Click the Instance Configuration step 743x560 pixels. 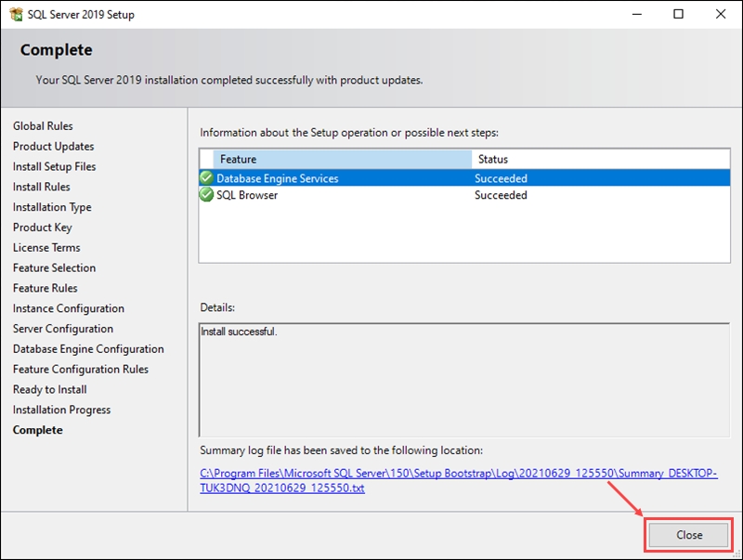click(68, 309)
